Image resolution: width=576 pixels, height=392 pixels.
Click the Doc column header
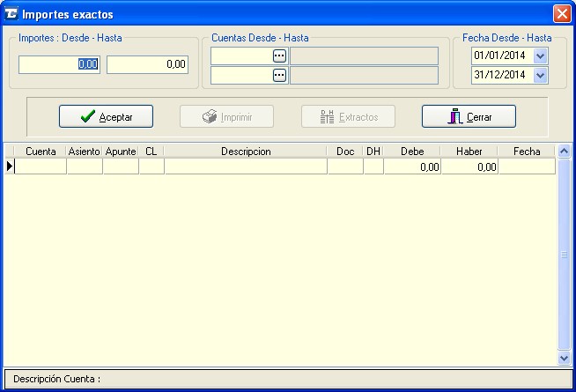pos(345,152)
